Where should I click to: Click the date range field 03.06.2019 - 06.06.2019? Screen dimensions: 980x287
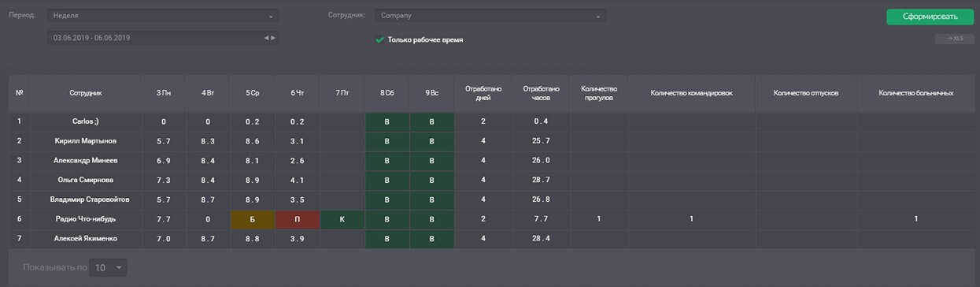pos(163,38)
